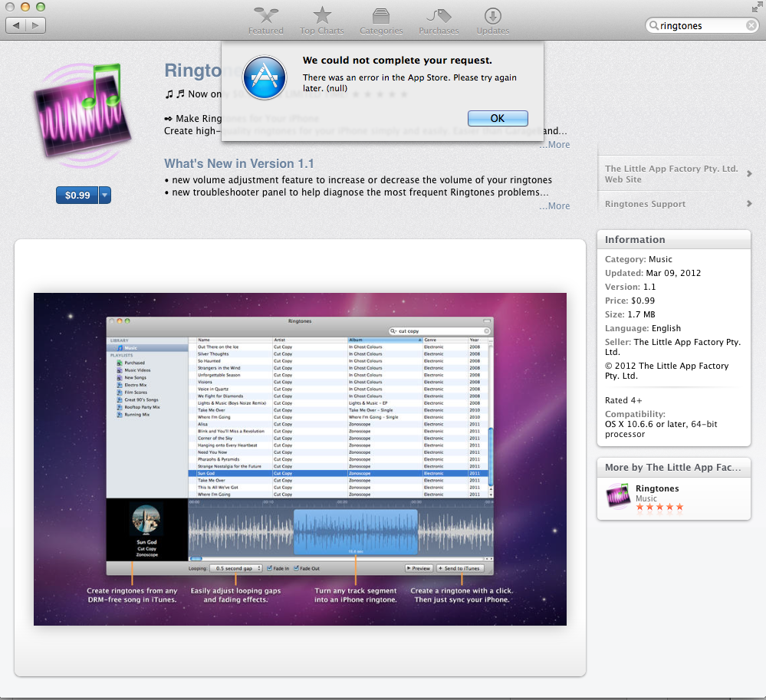Click the Information panel header
This screenshot has height=700, width=766.
point(674,239)
